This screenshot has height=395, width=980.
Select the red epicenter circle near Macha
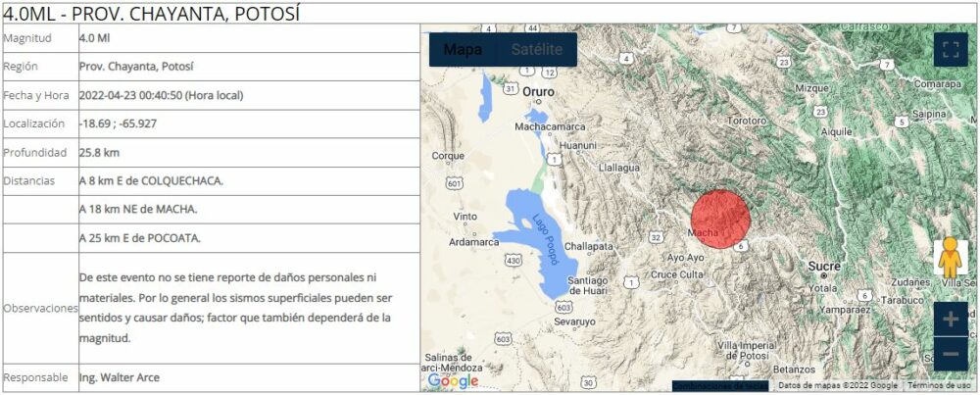coord(720,219)
